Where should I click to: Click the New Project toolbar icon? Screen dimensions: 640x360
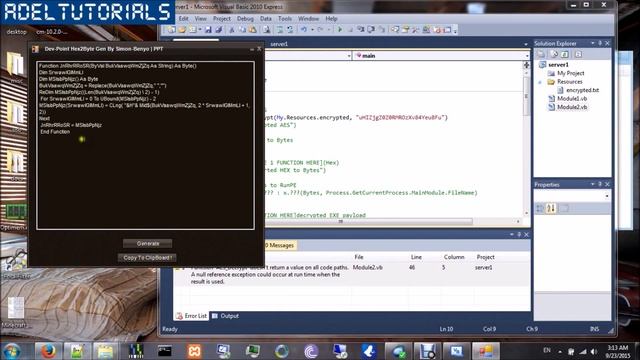[x=172, y=29]
